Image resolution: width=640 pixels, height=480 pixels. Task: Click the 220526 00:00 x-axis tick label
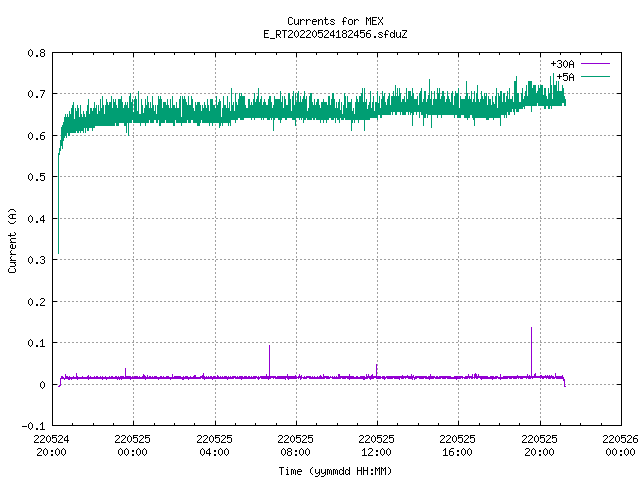click(x=620, y=445)
